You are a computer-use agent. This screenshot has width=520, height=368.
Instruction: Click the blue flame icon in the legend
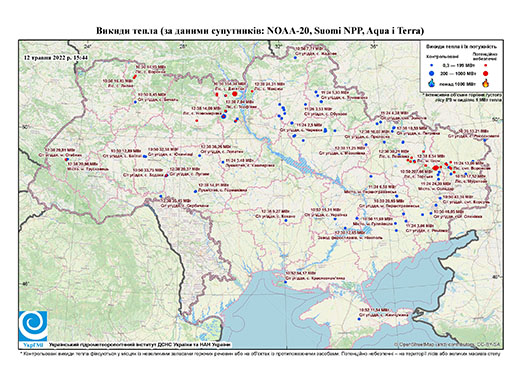[432, 83]
